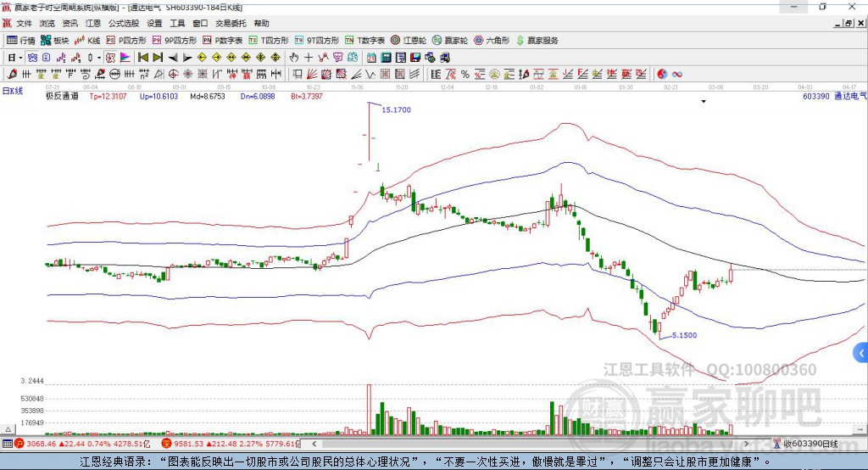The width and height of the screenshot is (868, 470).
Task: Restore the inner chart window button
Action: 848,23
